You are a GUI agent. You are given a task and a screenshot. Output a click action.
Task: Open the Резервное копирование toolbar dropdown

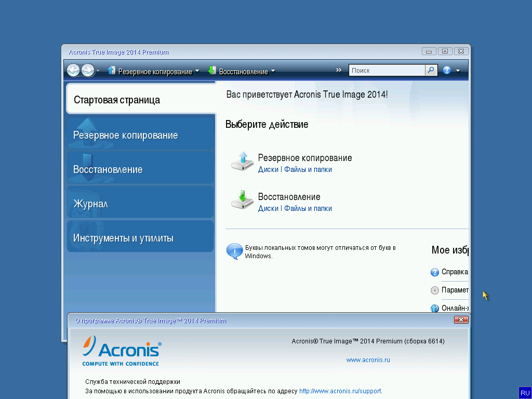(153, 71)
